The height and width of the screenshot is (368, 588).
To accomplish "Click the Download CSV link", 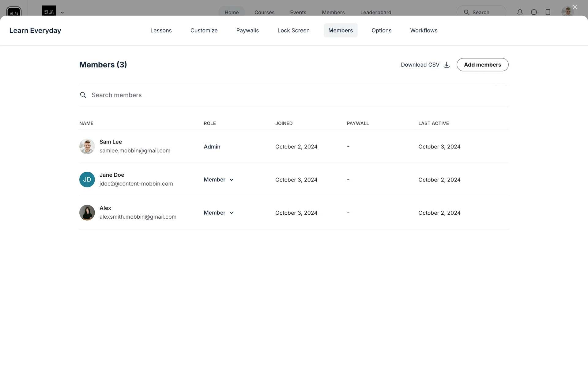I will pyautogui.click(x=420, y=65).
